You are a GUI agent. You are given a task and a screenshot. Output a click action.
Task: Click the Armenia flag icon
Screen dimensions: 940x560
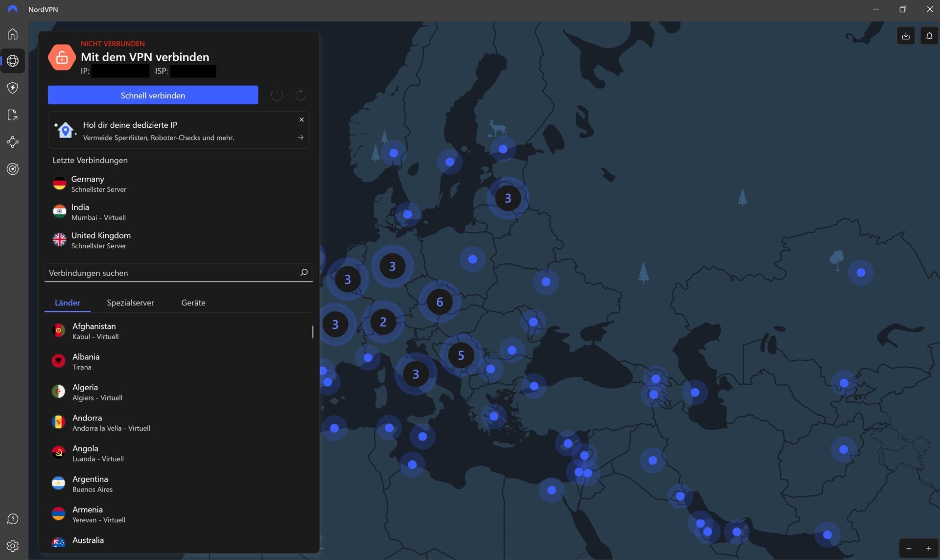click(58, 513)
